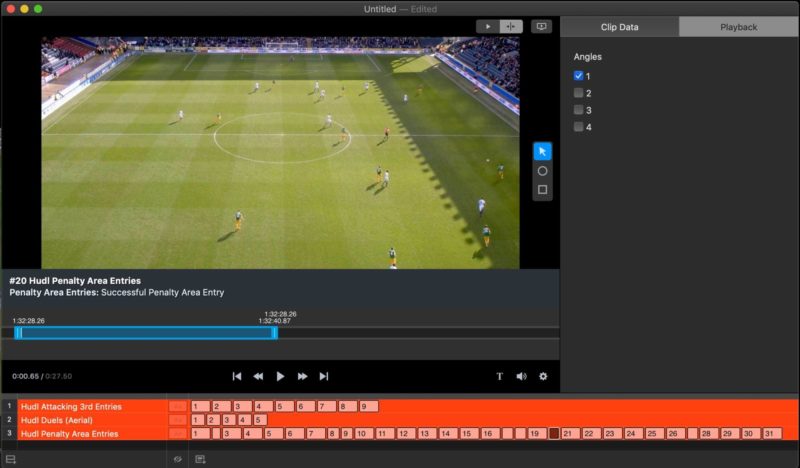Skip to the next clip

tap(323, 376)
